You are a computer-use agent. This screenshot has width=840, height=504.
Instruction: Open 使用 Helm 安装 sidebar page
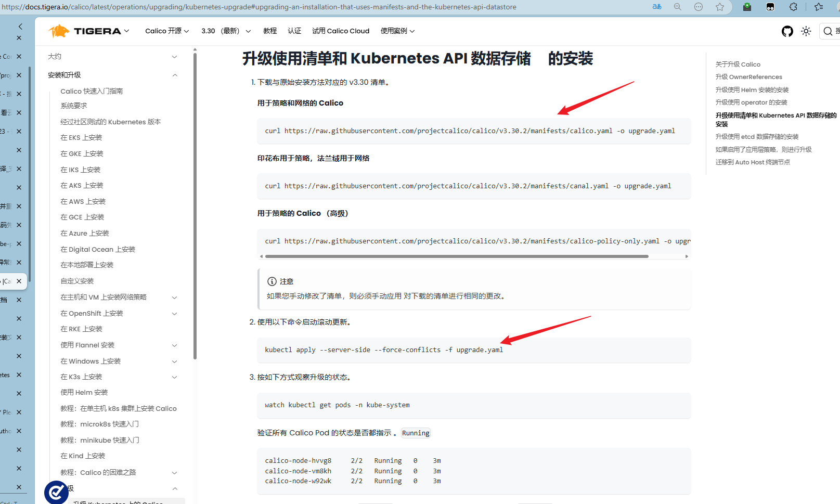(x=84, y=393)
